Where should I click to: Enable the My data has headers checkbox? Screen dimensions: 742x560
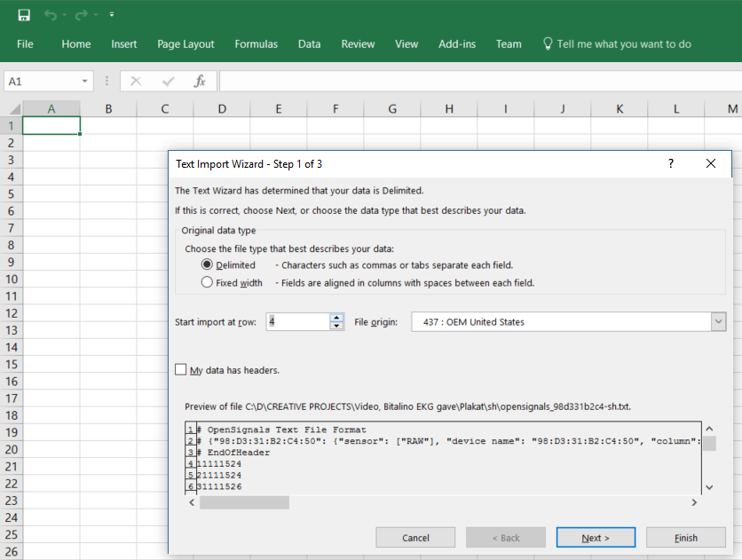click(181, 369)
